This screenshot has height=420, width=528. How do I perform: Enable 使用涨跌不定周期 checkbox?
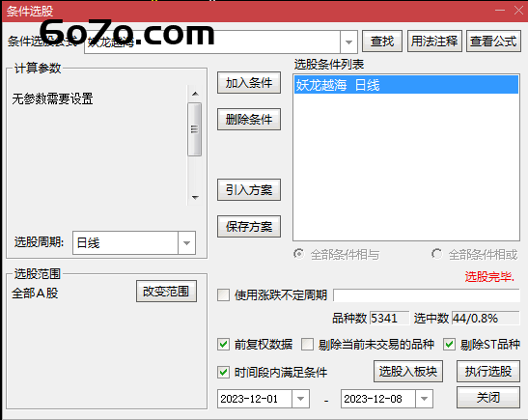[x=224, y=294]
